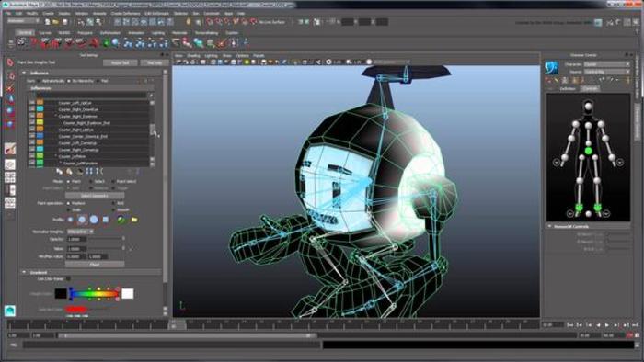Click the play forward button
The width and height of the screenshot is (644, 362).
click(606, 324)
